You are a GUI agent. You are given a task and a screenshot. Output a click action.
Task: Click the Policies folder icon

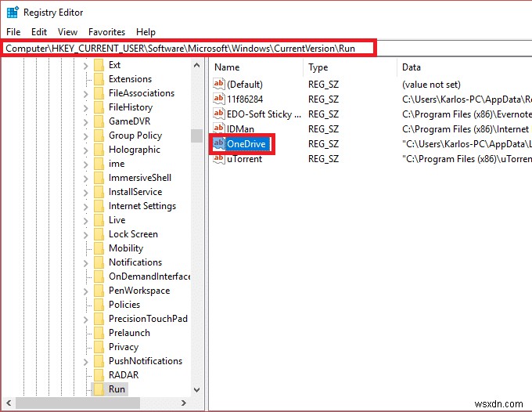click(x=99, y=305)
